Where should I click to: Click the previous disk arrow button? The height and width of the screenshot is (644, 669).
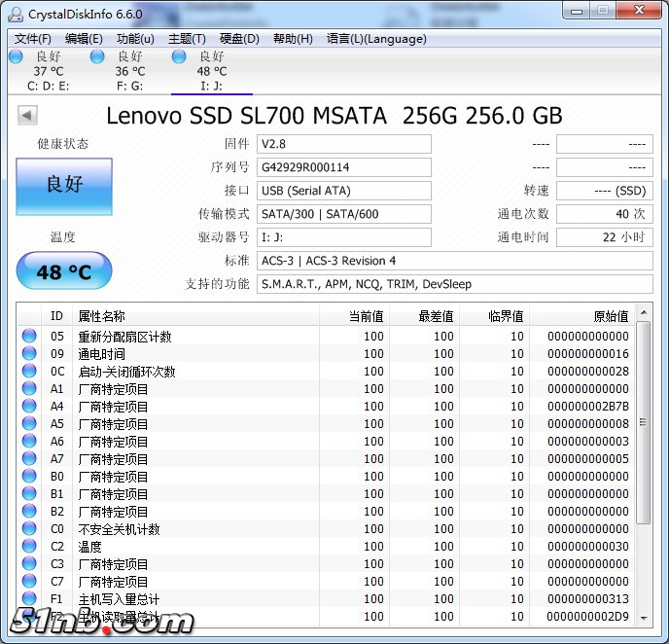click(27, 116)
